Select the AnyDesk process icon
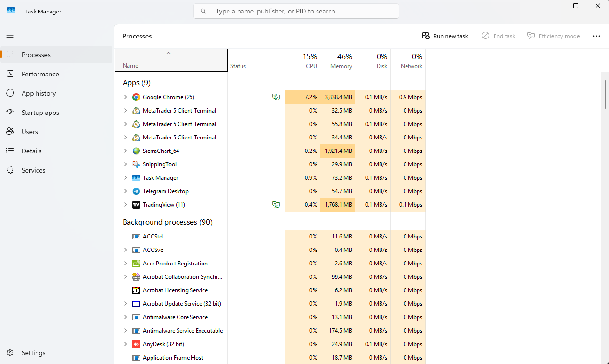This screenshot has height=364, width=609. (136, 344)
